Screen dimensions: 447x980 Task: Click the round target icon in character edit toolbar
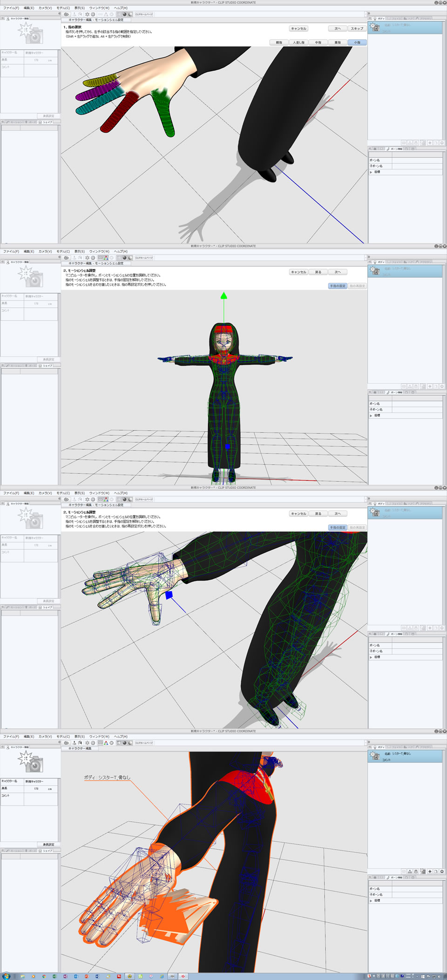click(x=93, y=743)
